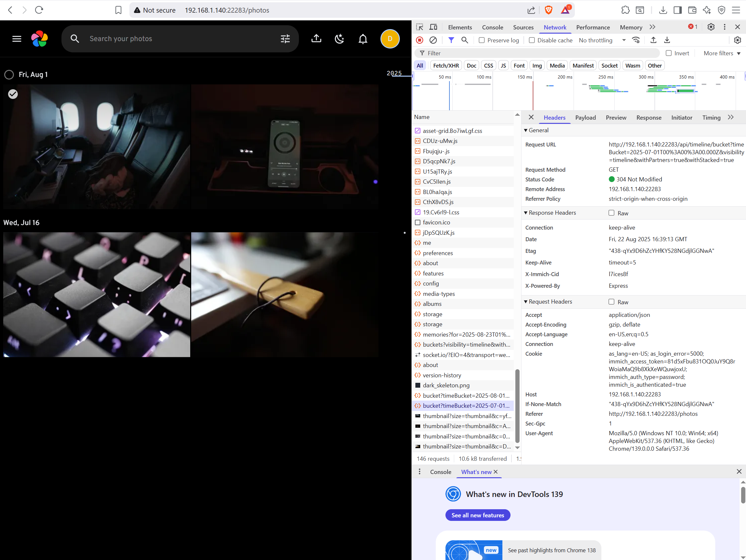Screen dimensions: 746x560
Task: Filter requests by Fetch/XHR
Action: point(445,65)
